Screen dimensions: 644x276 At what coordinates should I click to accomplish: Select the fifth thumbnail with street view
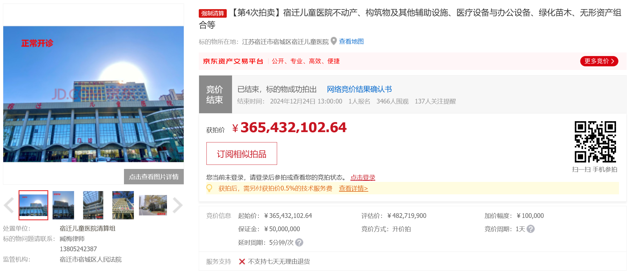(x=153, y=205)
